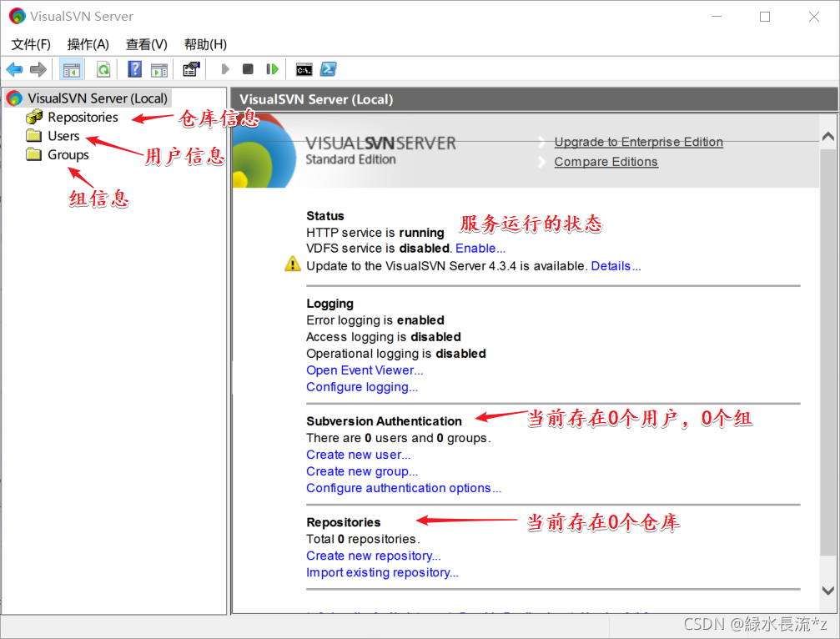Click Import existing repository... link

pos(383,572)
